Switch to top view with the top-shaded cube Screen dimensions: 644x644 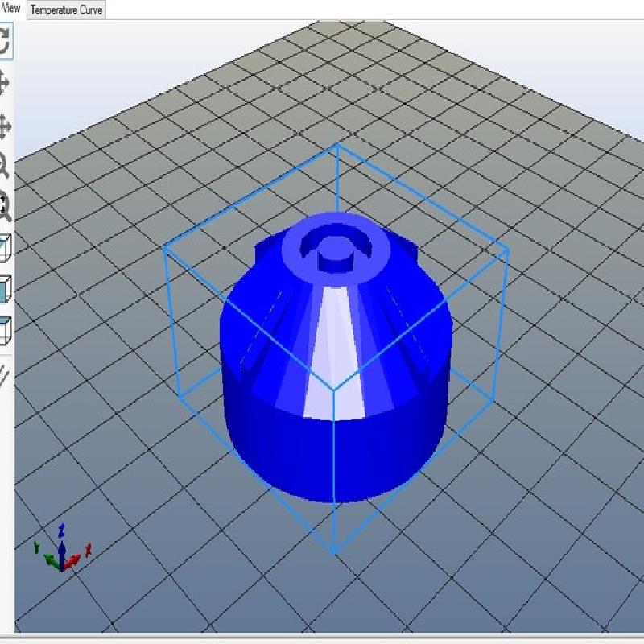5,330
